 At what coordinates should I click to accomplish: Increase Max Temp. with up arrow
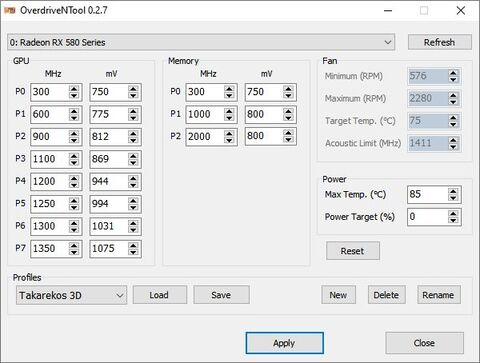coord(453,191)
